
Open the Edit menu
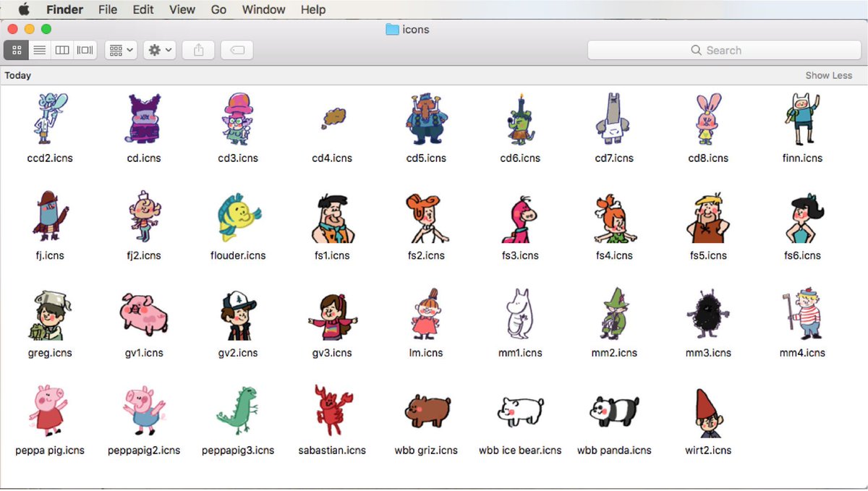click(x=143, y=9)
